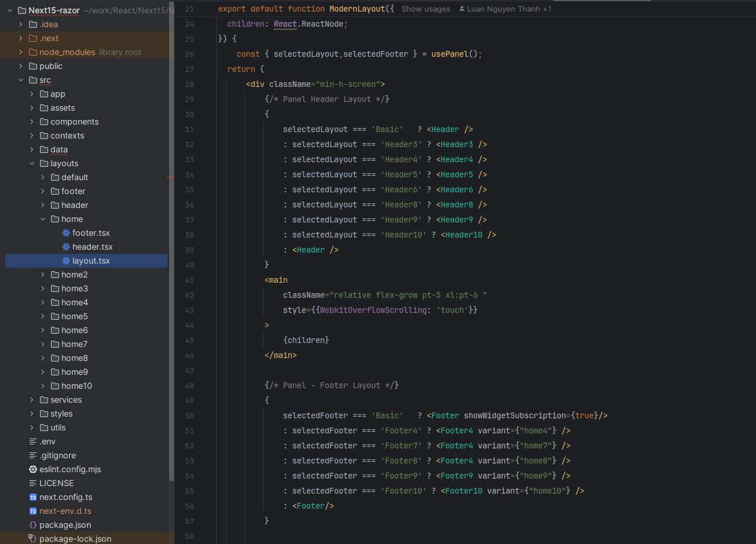The image size is (756, 544).
Task: Open the LICENSE file
Action: coord(56,483)
